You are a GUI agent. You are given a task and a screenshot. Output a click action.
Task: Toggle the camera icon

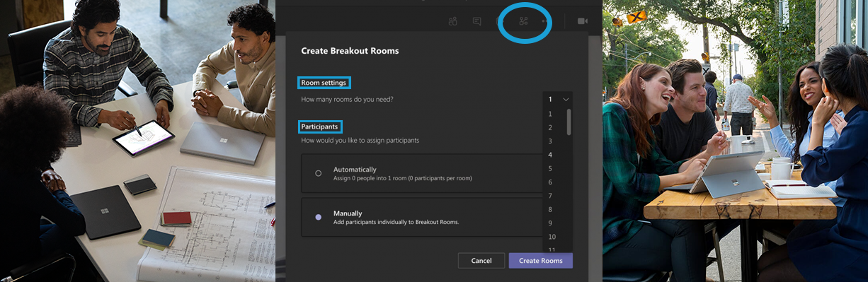tap(583, 21)
